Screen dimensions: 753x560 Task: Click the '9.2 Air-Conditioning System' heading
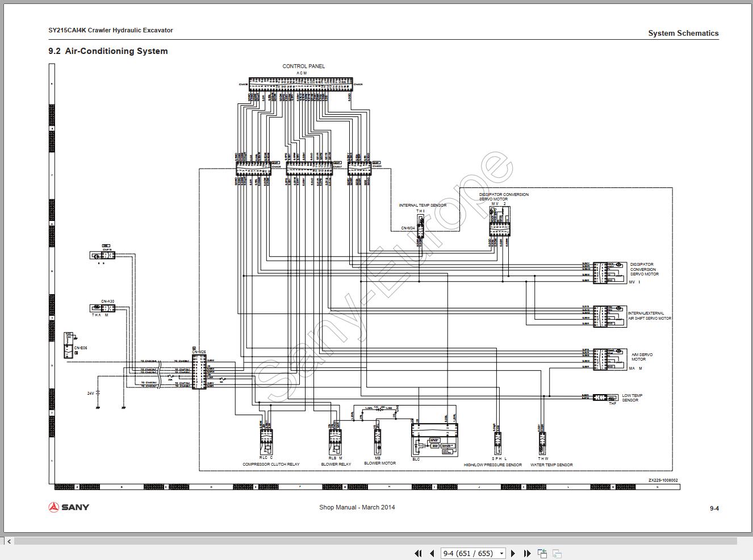[x=108, y=51]
